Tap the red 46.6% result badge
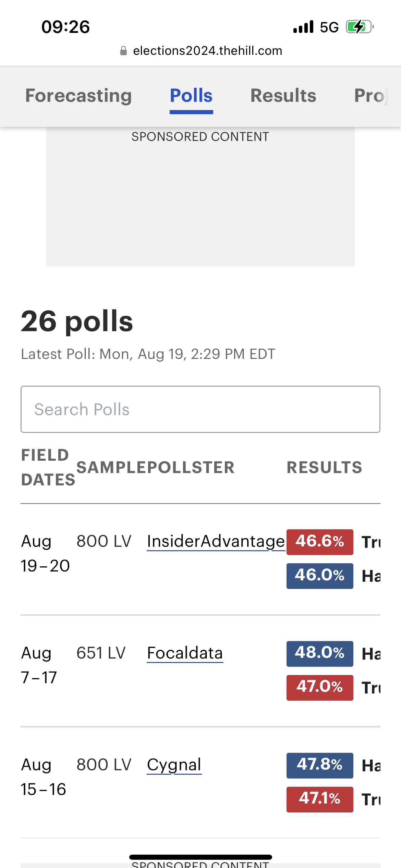 click(x=320, y=542)
